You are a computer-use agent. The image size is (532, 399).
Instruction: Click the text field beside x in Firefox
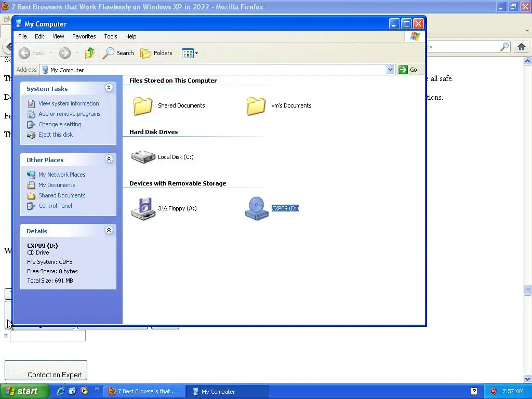click(x=48, y=336)
